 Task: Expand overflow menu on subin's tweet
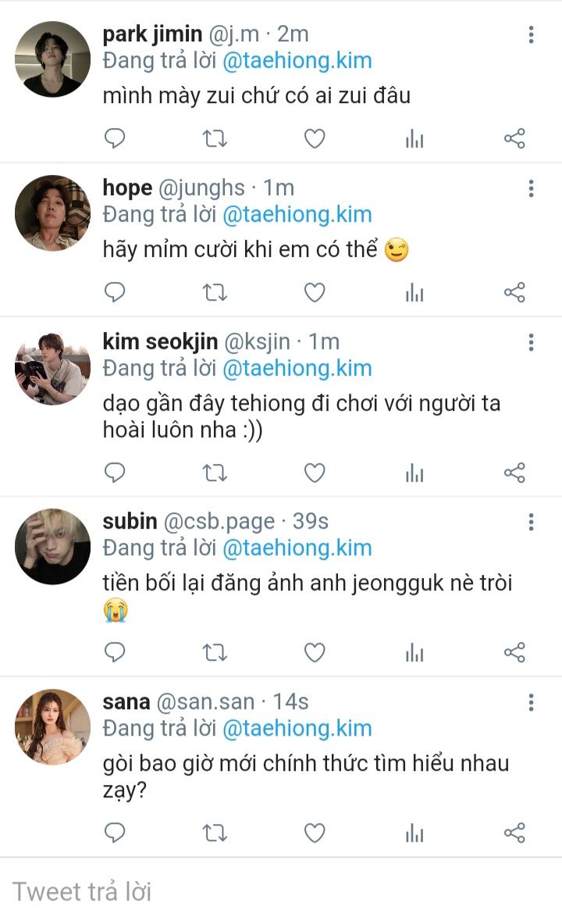pos(531,522)
